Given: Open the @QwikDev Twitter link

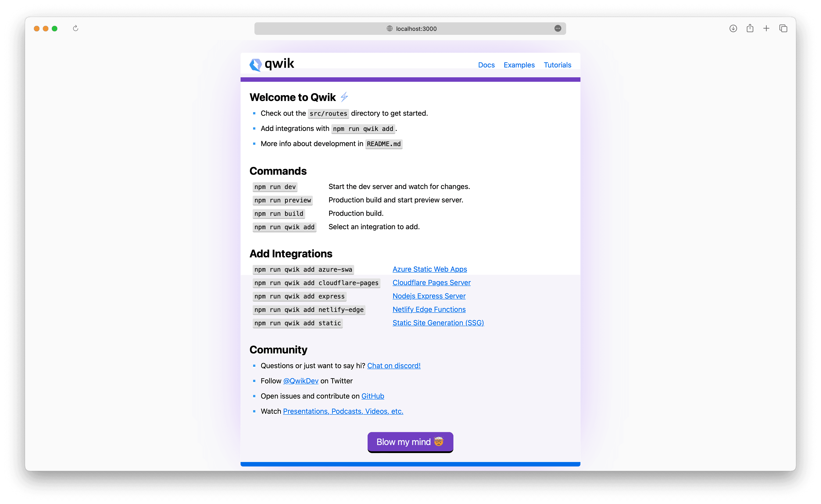Looking at the screenshot, I should [300, 381].
